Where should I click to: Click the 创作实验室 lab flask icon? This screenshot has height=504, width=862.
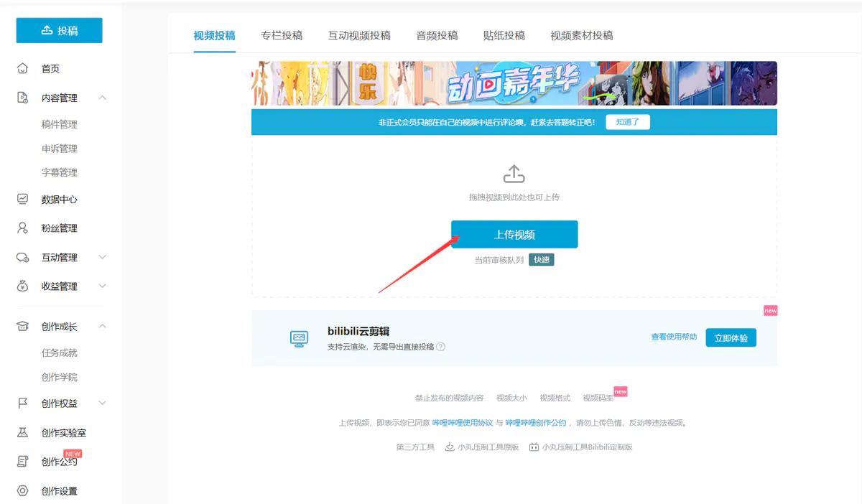click(x=22, y=432)
